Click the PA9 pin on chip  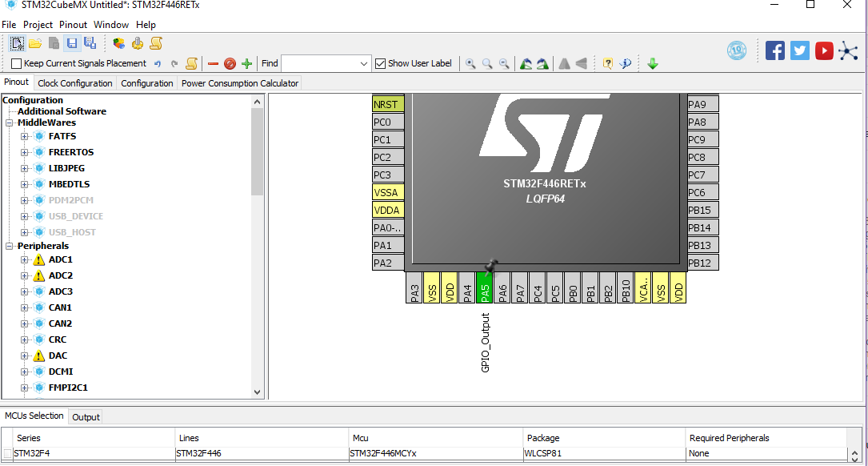click(x=702, y=104)
